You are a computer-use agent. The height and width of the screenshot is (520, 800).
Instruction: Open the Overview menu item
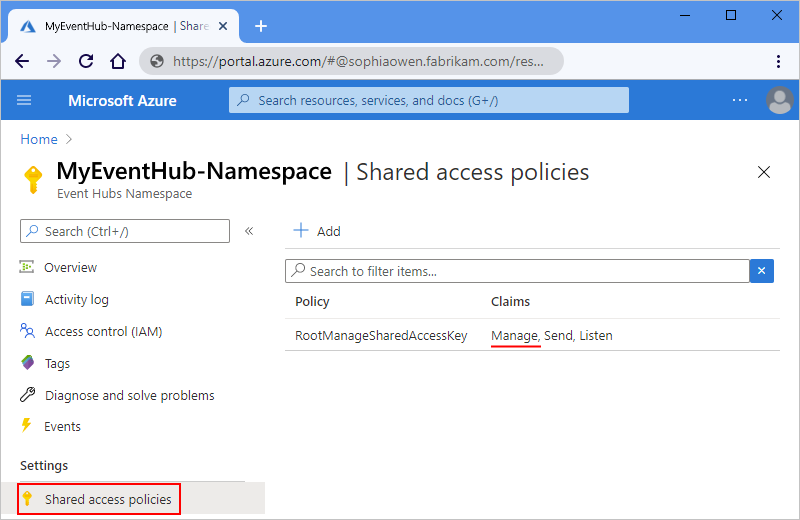(70, 267)
